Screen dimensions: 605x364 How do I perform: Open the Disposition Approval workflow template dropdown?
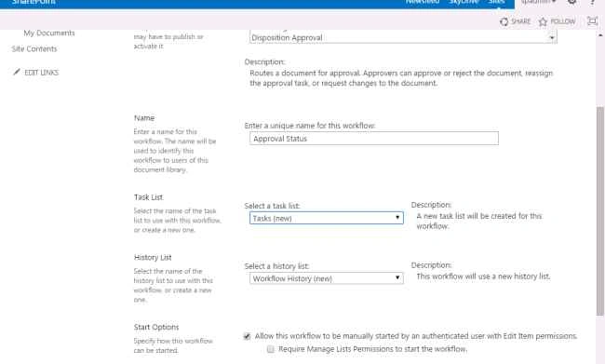(x=403, y=37)
